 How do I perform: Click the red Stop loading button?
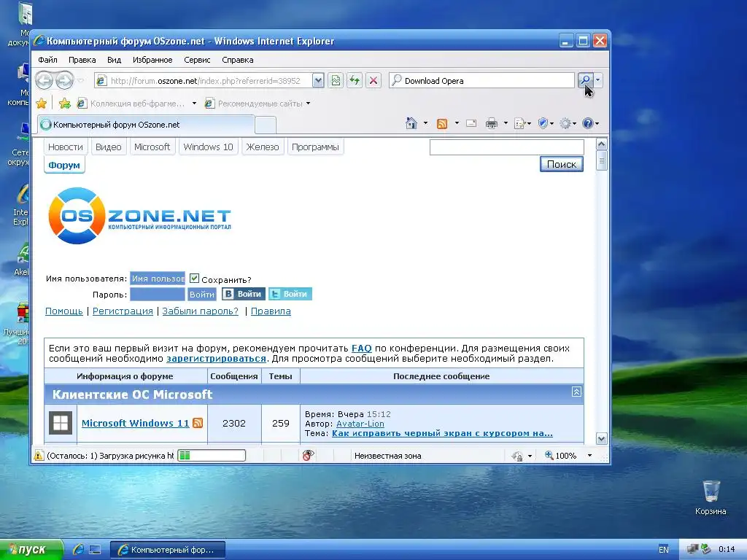(373, 80)
